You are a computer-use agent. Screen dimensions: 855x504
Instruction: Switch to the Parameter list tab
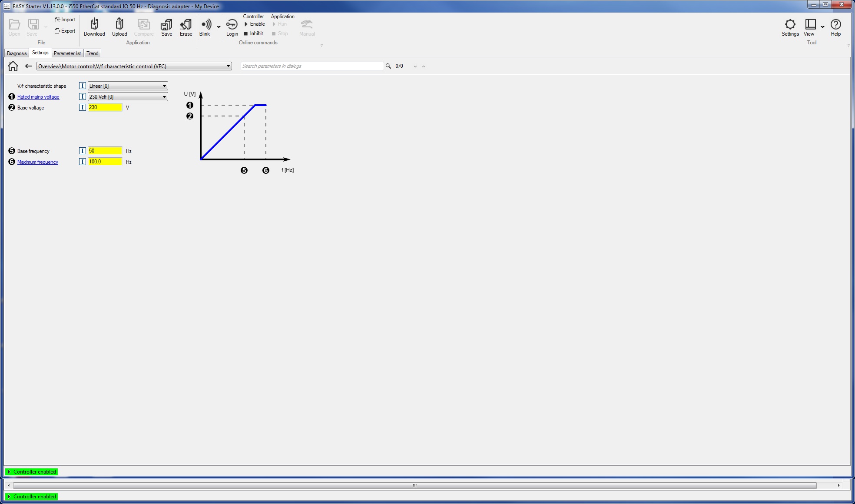pyautogui.click(x=67, y=53)
